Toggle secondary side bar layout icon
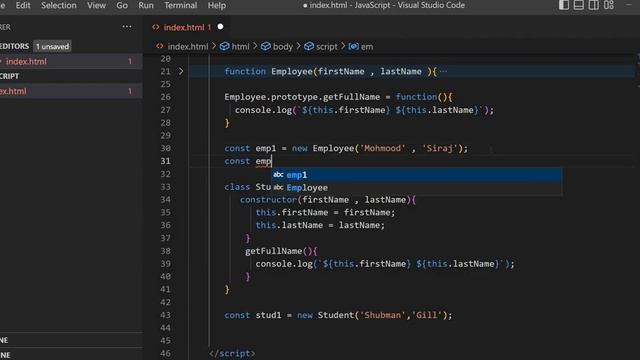Viewport: 640px width, 360px height. coord(593,5)
